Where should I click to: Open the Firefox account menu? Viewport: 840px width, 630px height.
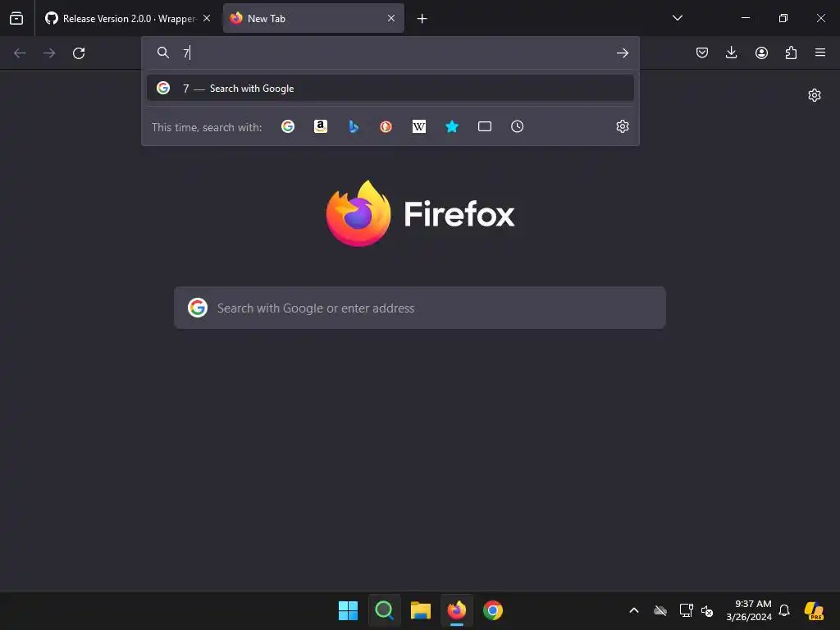(761, 52)
